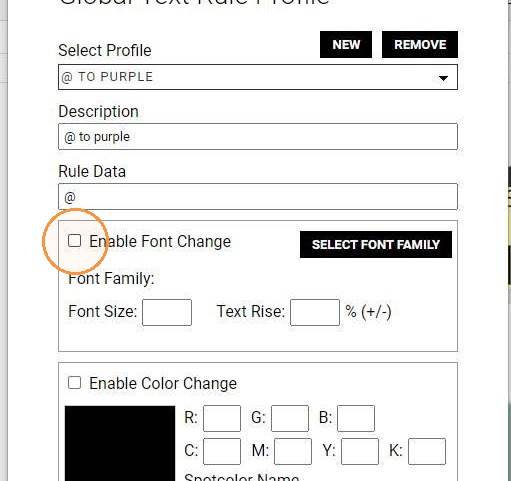Click the Y (yellow) value field
511x481 pixels.
pos(360,451)
